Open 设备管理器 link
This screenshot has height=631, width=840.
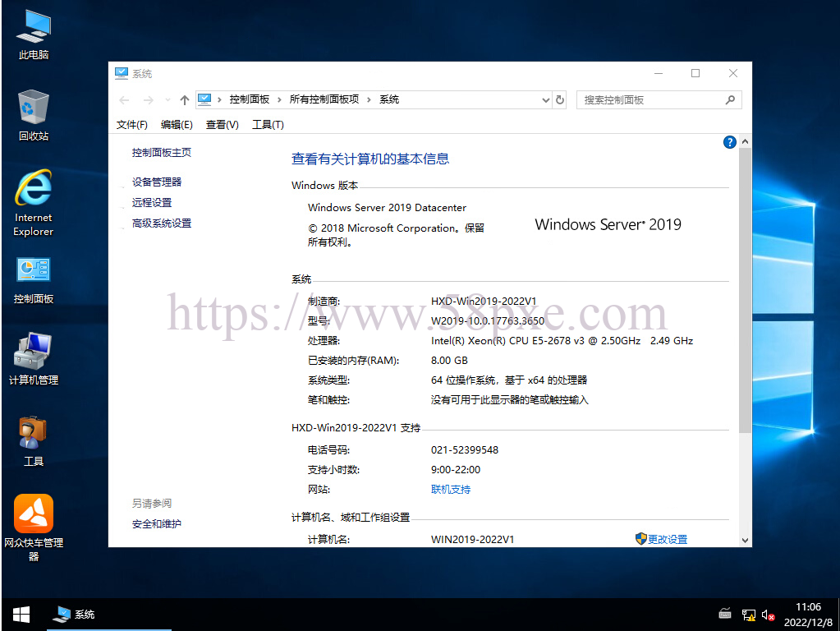[157, 182]
